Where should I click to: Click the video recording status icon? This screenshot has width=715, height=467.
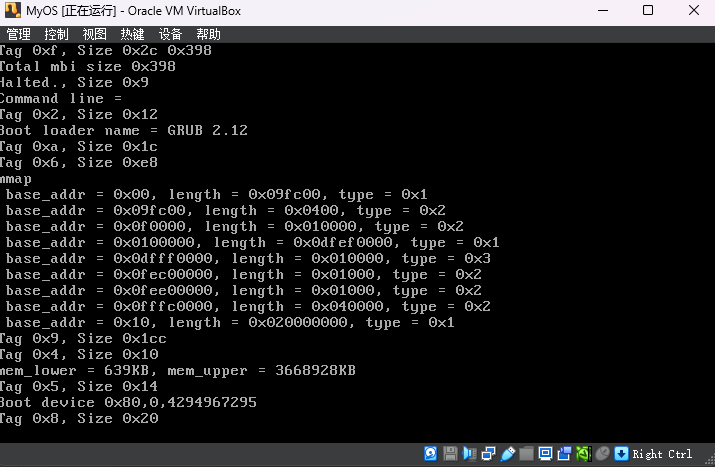coord(565,454)
